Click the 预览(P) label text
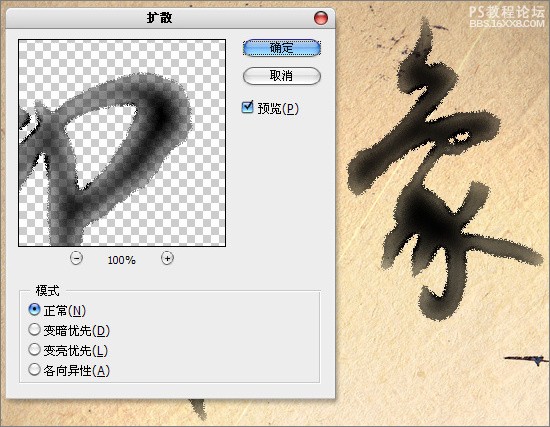This screenshot has width=550, height=427. (278, 108)
